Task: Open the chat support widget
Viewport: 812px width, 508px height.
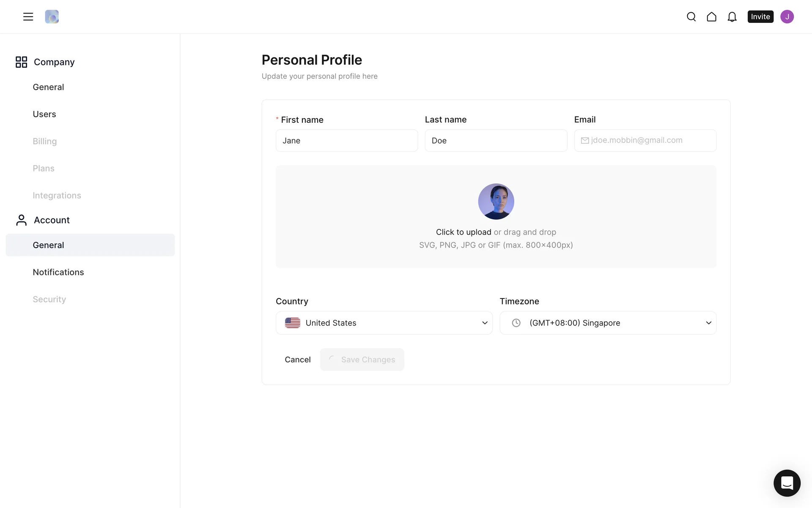Action: [x=787, y=483]
